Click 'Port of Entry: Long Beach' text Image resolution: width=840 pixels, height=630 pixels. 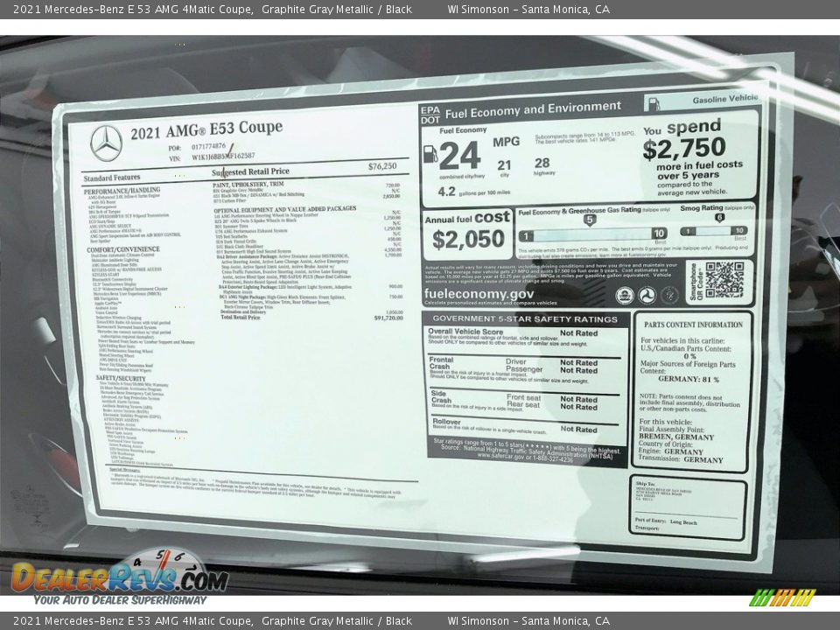666,521
